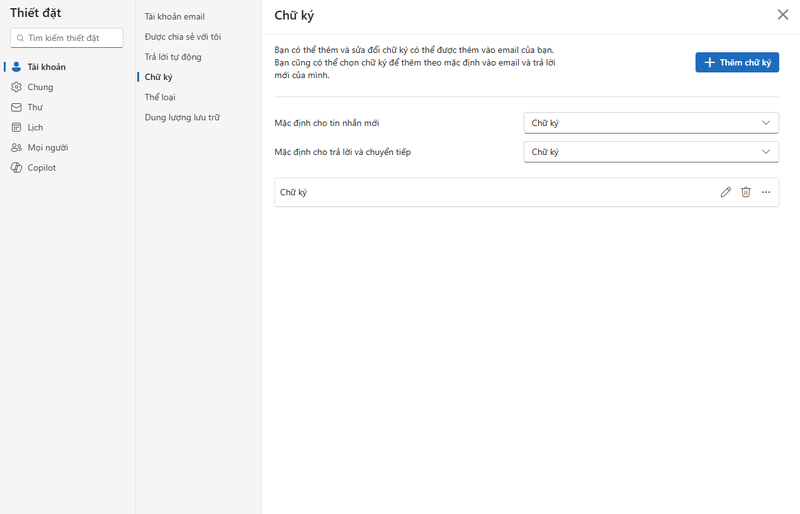Go to Tài khoản email section
Image resolution: width=800 pixels, height=514 pixels.
click(x=174, y=17)
